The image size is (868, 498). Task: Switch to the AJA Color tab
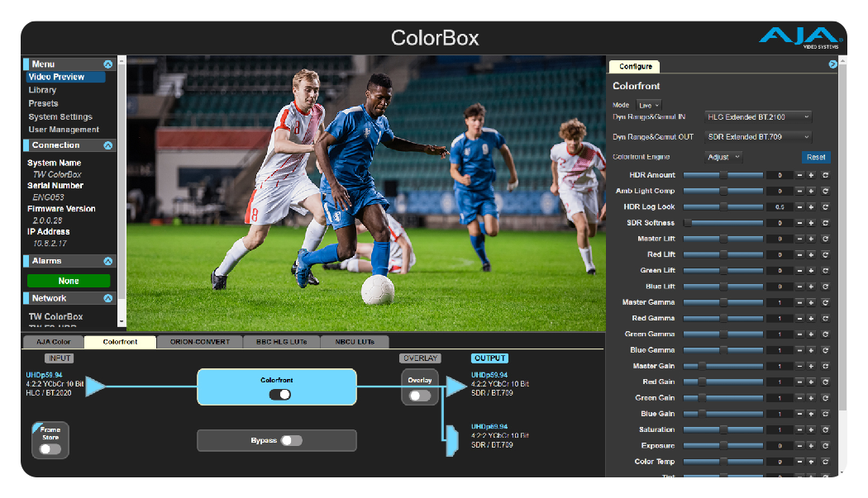(53, 342)
